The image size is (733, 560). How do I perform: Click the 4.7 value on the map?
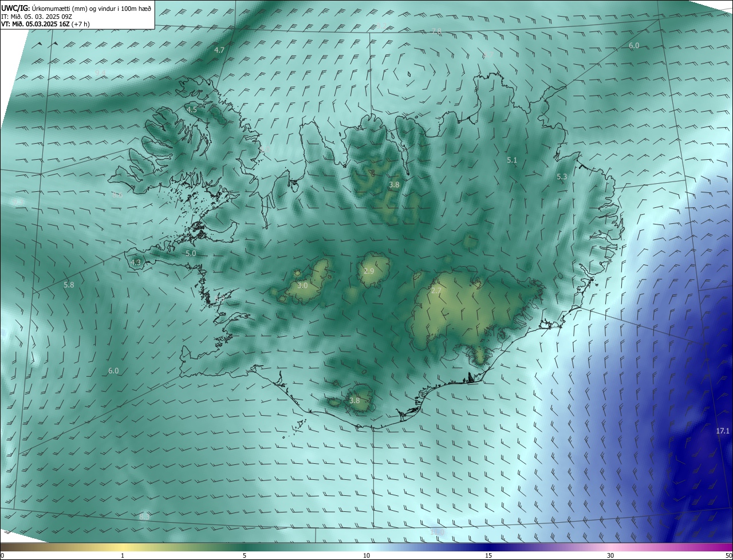(219, 50)
